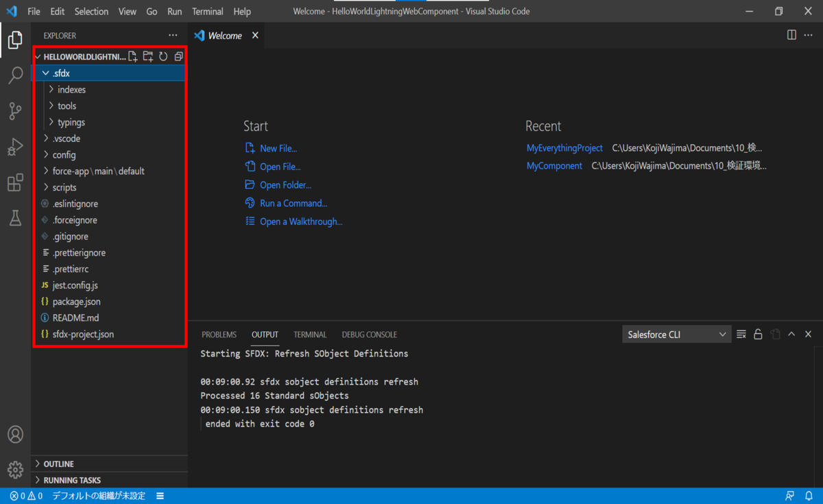Image resolution: width=823 pixels, height=504 pixels.
Task: Open output log in editor
Action: click(x=775, y=335)
